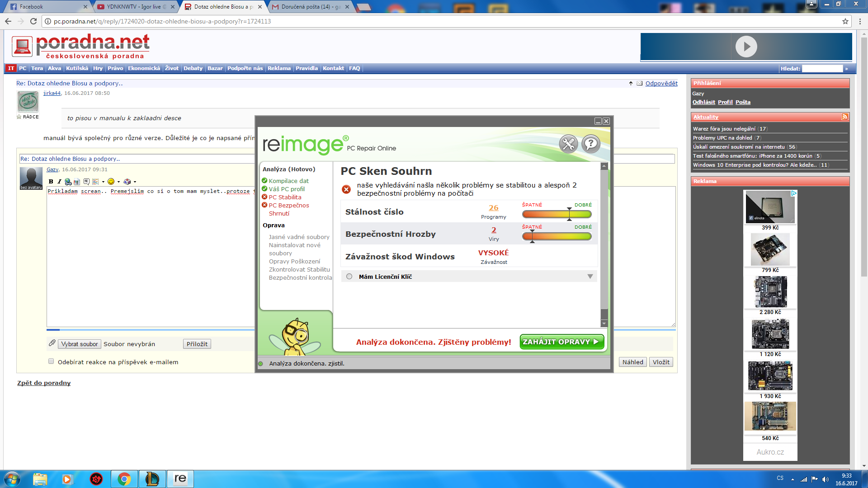Expand the Mám Licenční Klíč section arrow
This screenshot has height=488, width=868.
point(590,277)
